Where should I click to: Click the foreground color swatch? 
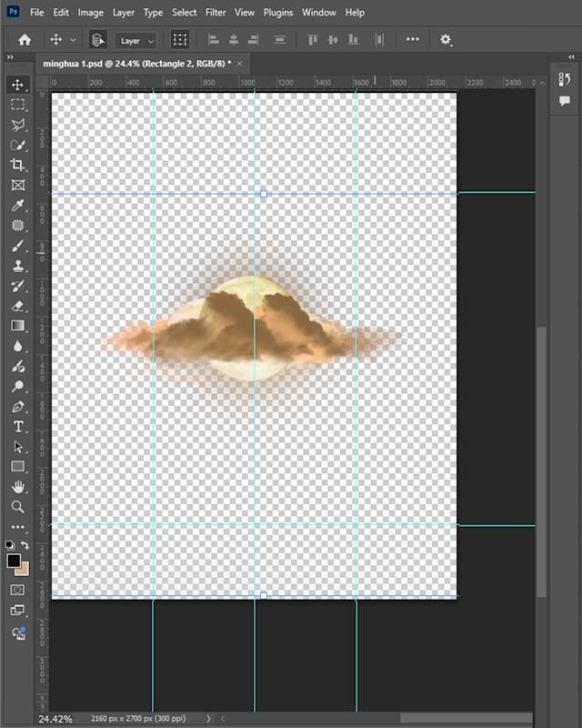point(13,561)
